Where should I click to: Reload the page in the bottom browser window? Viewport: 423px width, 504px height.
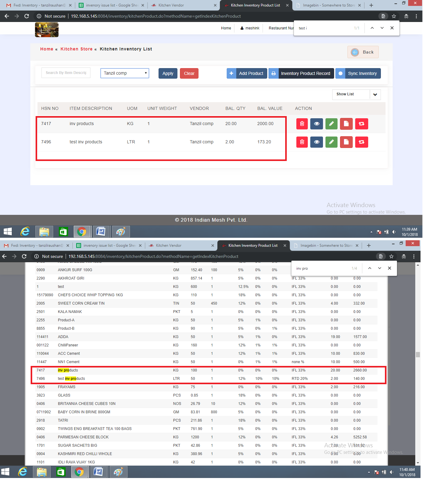24,256
